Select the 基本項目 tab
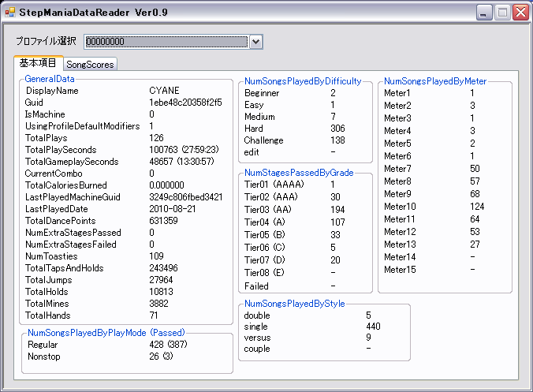 pos(38,63)
